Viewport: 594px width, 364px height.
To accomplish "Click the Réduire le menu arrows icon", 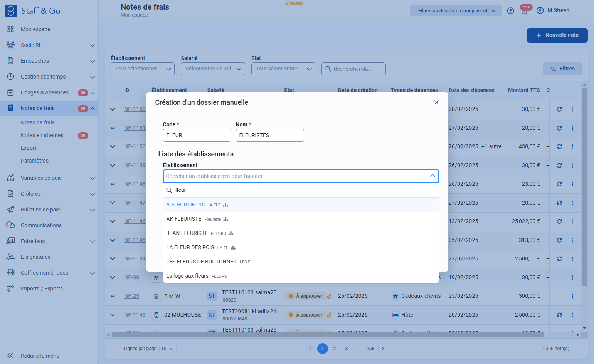I will coord(10,356).
